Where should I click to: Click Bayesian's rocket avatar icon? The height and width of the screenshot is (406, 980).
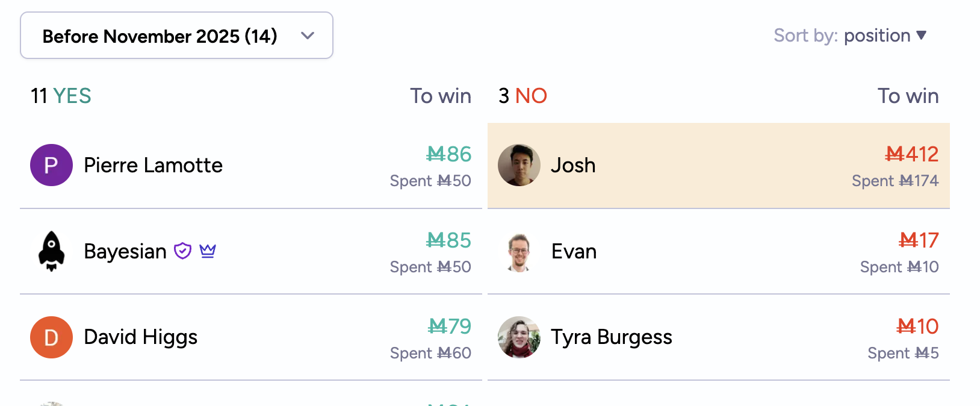(51, 251)
